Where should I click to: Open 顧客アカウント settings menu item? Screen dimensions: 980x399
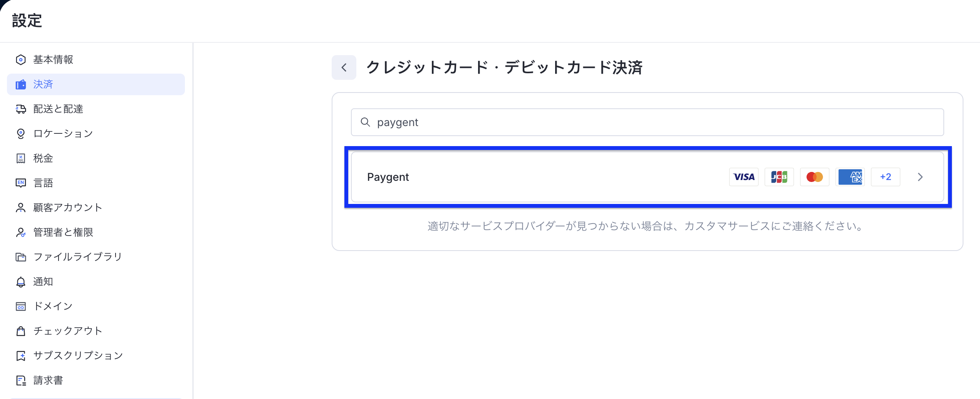(67, 208)
